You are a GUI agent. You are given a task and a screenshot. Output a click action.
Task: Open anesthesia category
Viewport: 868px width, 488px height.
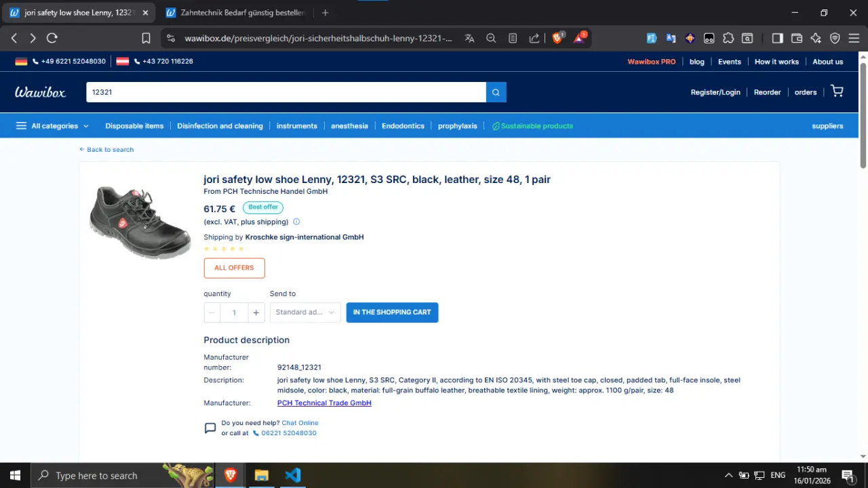(x=349, y=126)
